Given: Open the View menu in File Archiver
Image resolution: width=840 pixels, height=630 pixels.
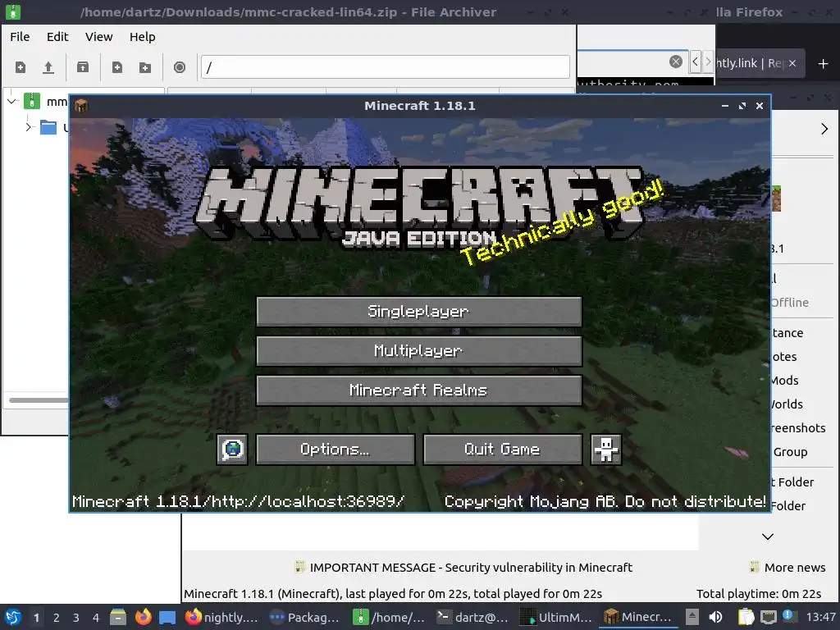Looking at the screenshot, I should pos(98,36).
